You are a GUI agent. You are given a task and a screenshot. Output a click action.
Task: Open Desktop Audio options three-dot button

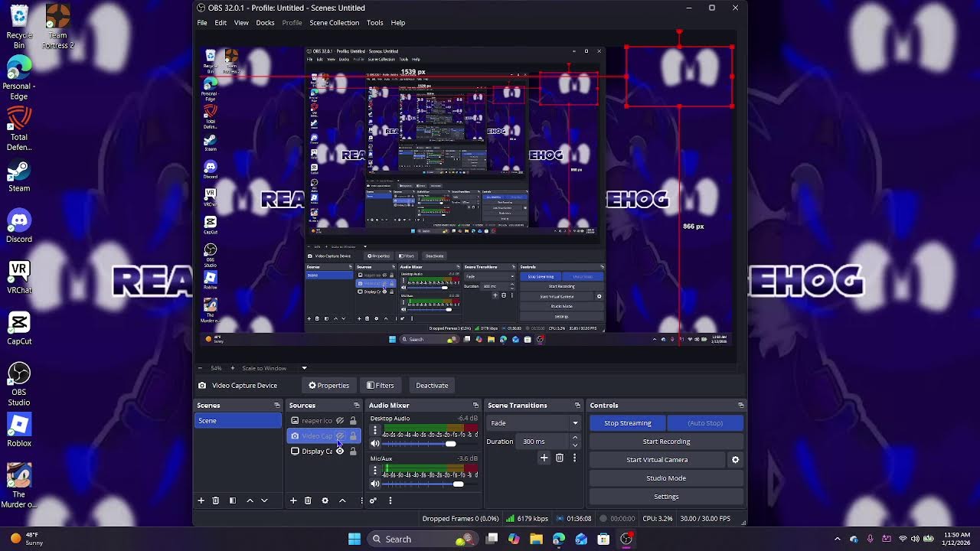(375, 431)
